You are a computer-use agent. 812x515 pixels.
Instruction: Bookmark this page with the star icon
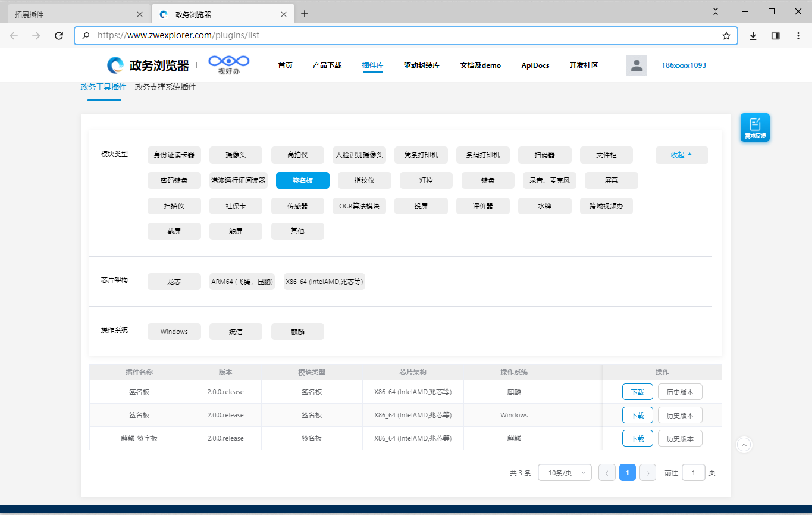[x=726, y=36]
